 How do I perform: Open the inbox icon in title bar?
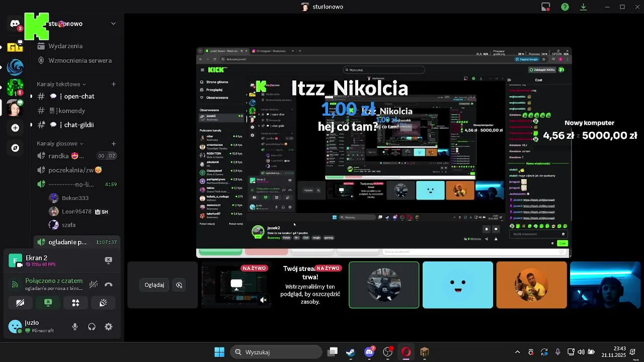click(545, 7)
